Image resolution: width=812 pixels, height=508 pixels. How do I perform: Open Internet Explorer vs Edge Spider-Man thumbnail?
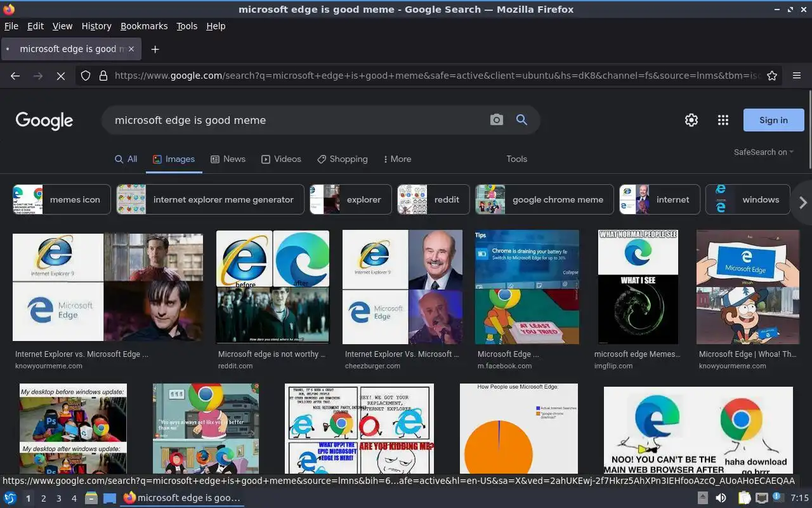point(108,287)
